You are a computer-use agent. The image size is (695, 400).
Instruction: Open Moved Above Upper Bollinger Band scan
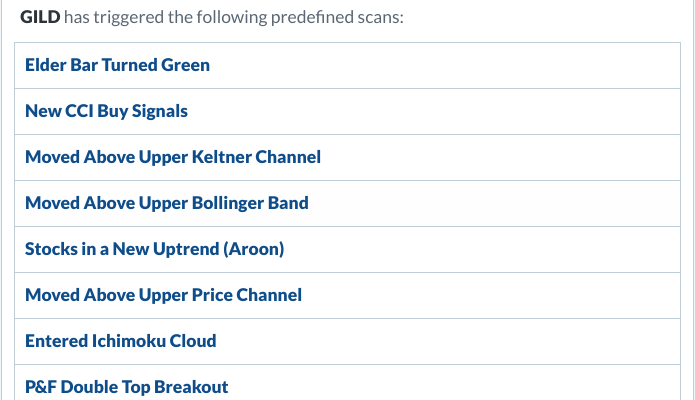(167, 203)
